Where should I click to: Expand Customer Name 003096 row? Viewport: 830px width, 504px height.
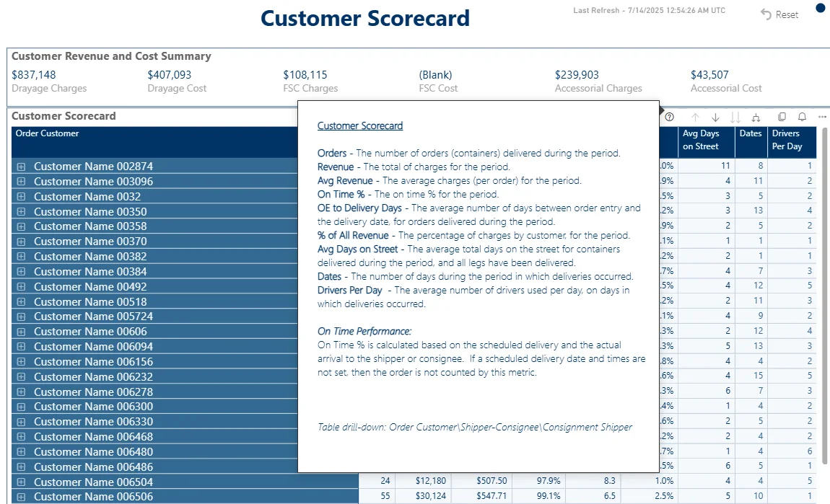click(21, 182)
